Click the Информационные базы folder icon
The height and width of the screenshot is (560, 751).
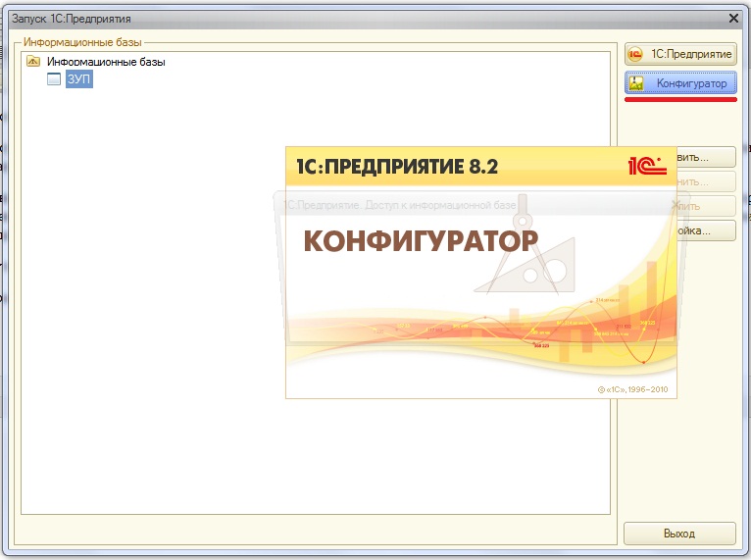click(33, 62)
